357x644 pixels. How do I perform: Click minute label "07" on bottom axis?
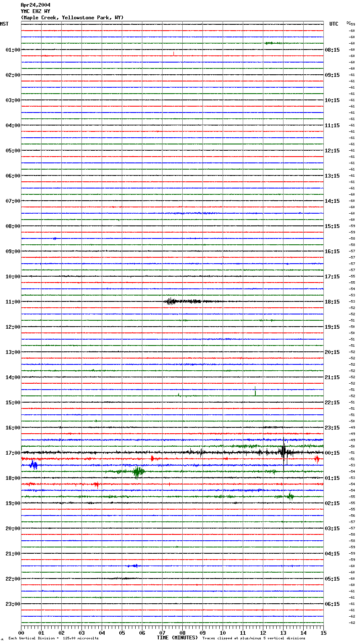(162, 633)
